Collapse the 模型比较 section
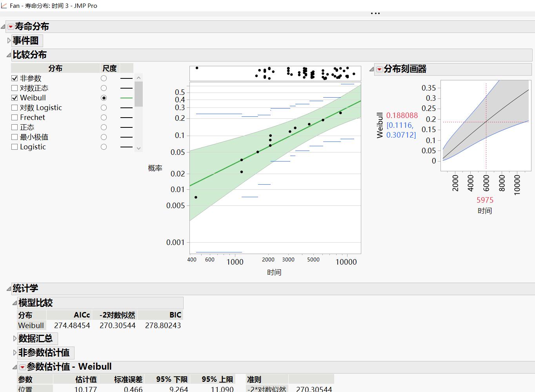The image size is (535, 392). [15, 303]
